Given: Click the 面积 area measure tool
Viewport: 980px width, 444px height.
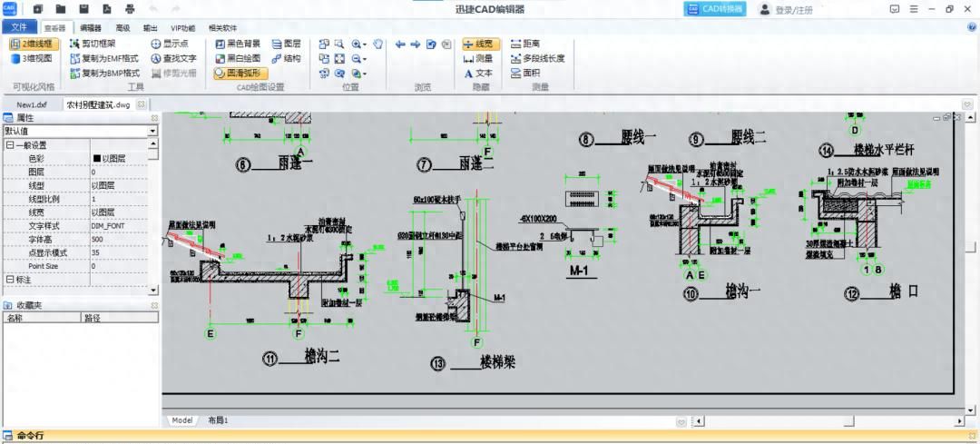Looking at the screenshot, I should click(x=525, y=73).
